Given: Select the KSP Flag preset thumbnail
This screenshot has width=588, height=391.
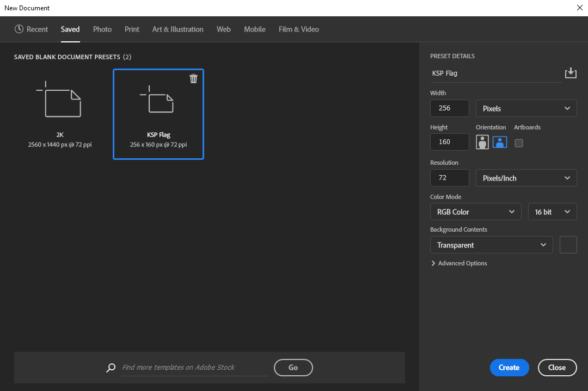Looking at the screenshot, I should click(158, 114).
